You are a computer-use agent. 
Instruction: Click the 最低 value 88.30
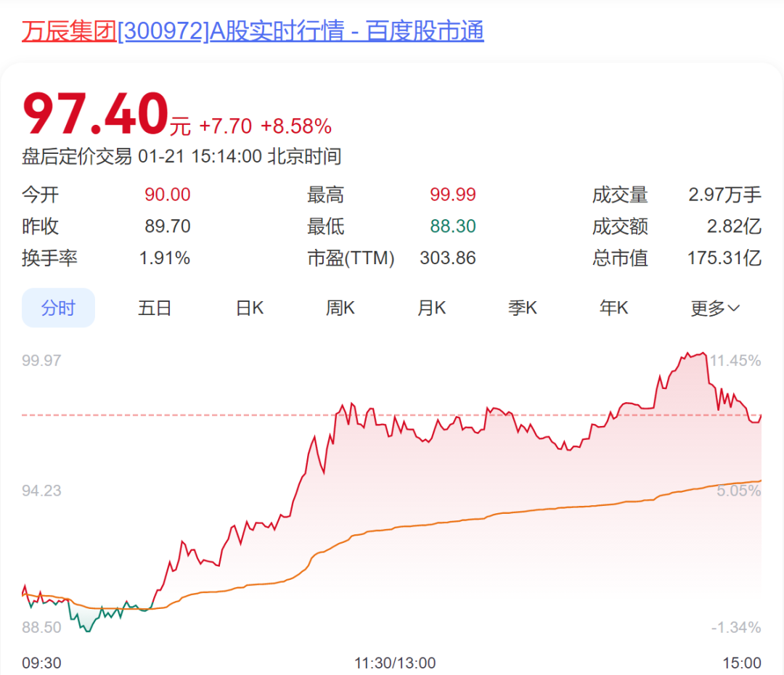point(452,226)
